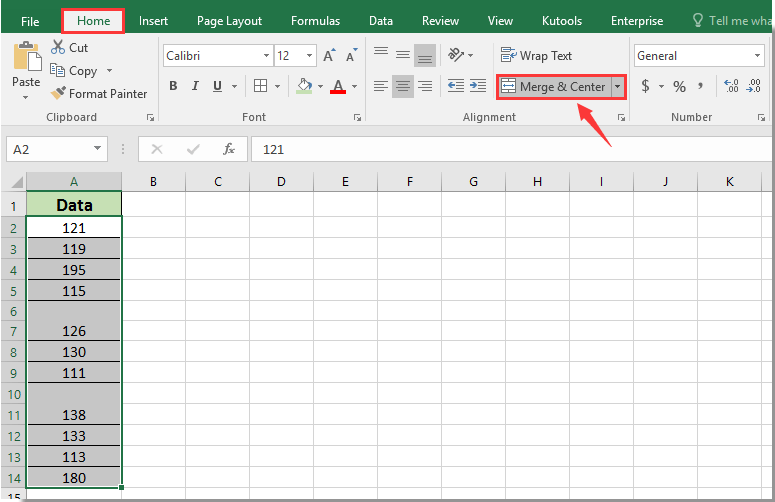Switch to the Formulas ribbon tab

[x=315, y=21]
